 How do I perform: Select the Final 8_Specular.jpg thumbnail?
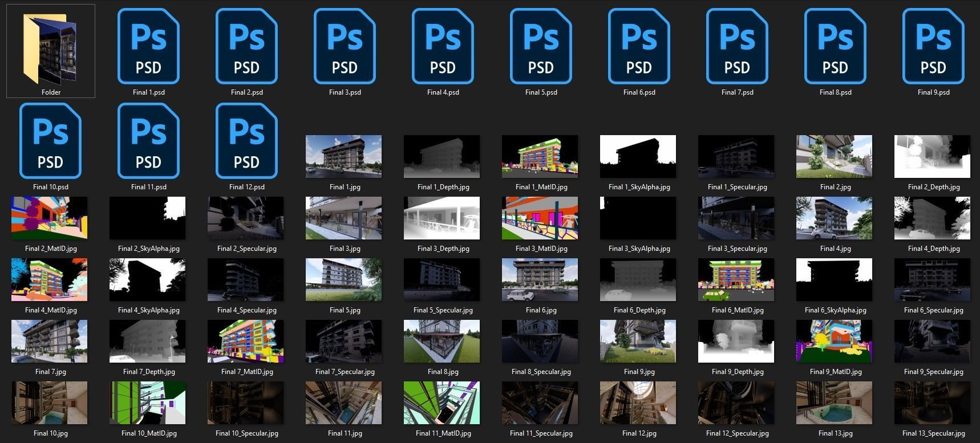(x=540, y=342)
